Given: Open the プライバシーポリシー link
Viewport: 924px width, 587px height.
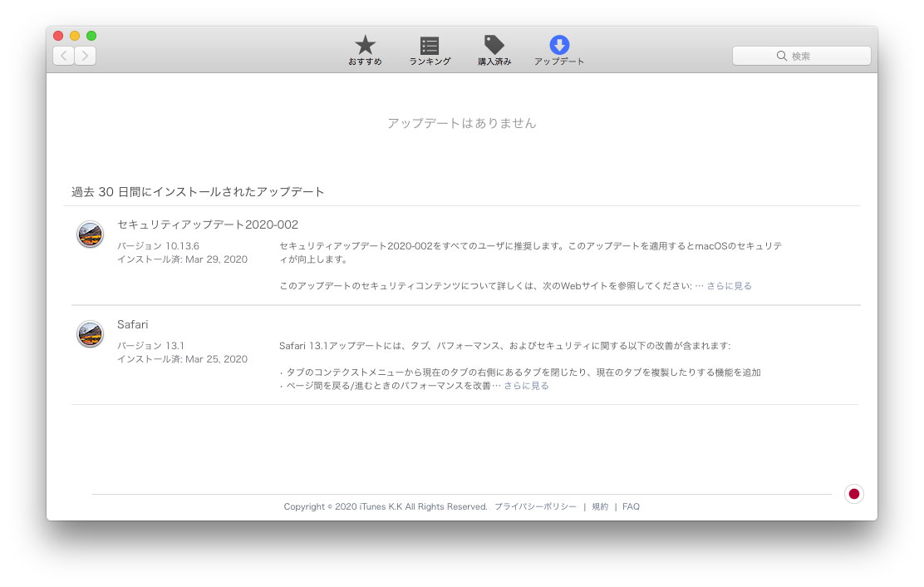Looking at the screenshot, I should point(535,506).
